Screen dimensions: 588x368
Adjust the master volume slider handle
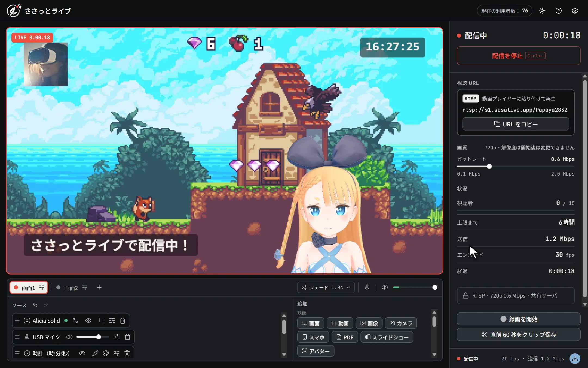coord(435,288)
